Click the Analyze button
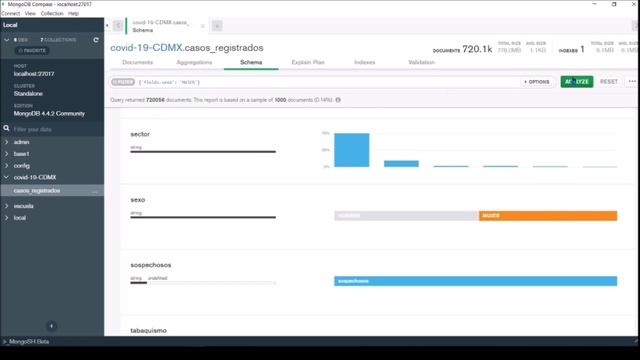The image size is (640, 360). (577, 82)
